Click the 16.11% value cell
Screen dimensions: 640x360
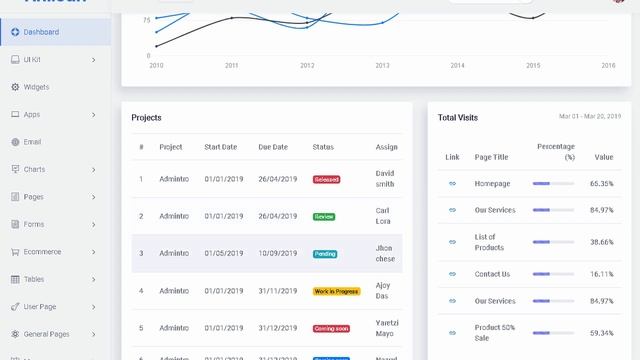coord(602,274)
